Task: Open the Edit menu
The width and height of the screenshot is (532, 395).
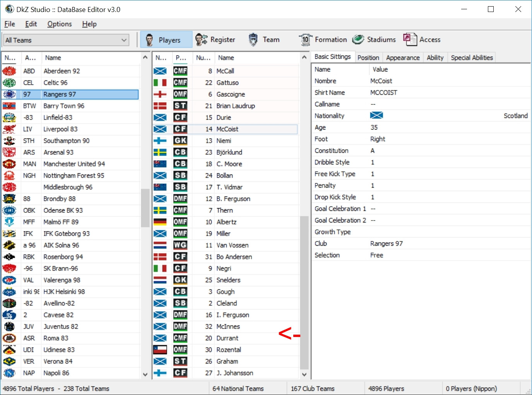Action: pos(31,24)
